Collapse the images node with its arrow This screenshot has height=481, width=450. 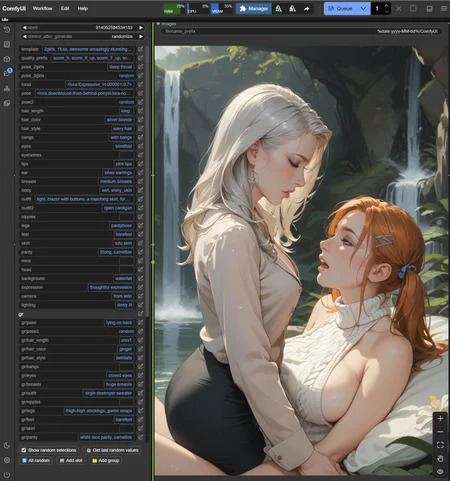coord(158,24)
